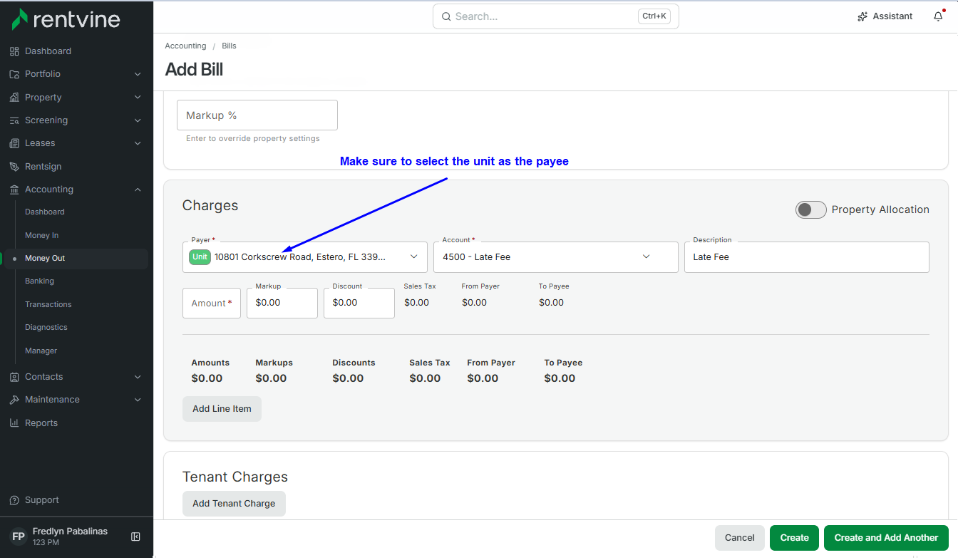
Task: Click the Accounting breadcrumb link
Action: [185, 46]
